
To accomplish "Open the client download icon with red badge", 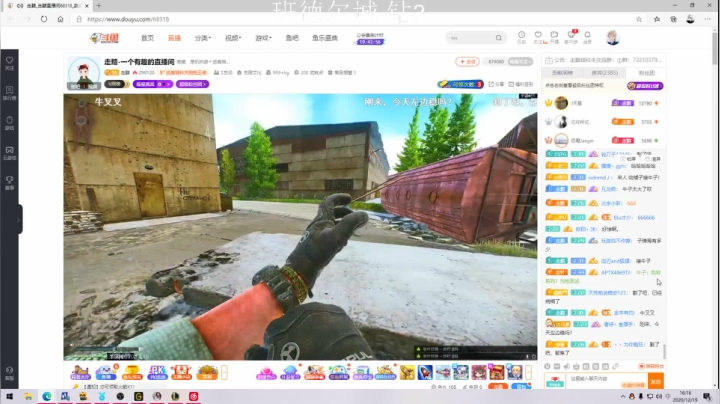I will coord(571,37).
